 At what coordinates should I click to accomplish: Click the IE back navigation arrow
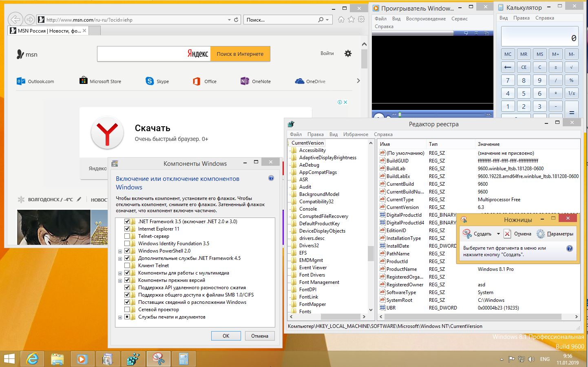15,19
